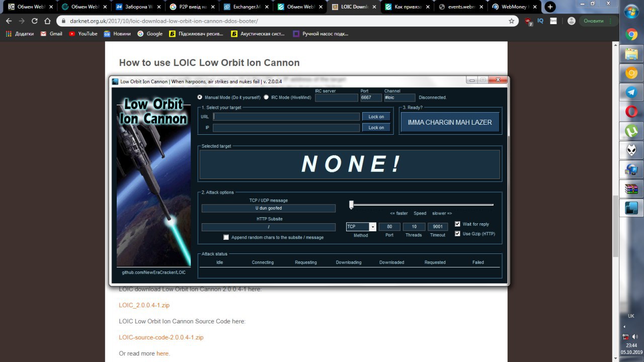Click Lock on beside the URL field

pyautogui.click(x=376, y=117)
